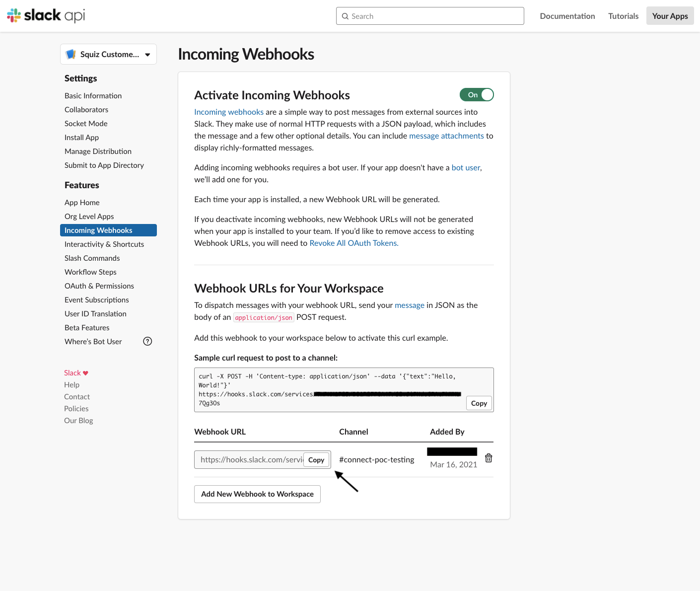Click the trash icon for #connect-poc-testing webhook
This screenshot has height=591, width=700.
(489, 458)
